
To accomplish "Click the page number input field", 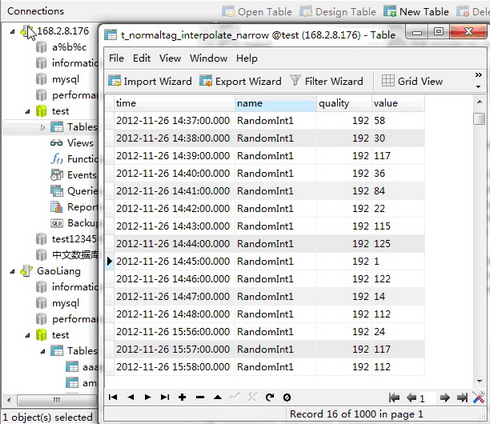I will (x=426, y=398).
